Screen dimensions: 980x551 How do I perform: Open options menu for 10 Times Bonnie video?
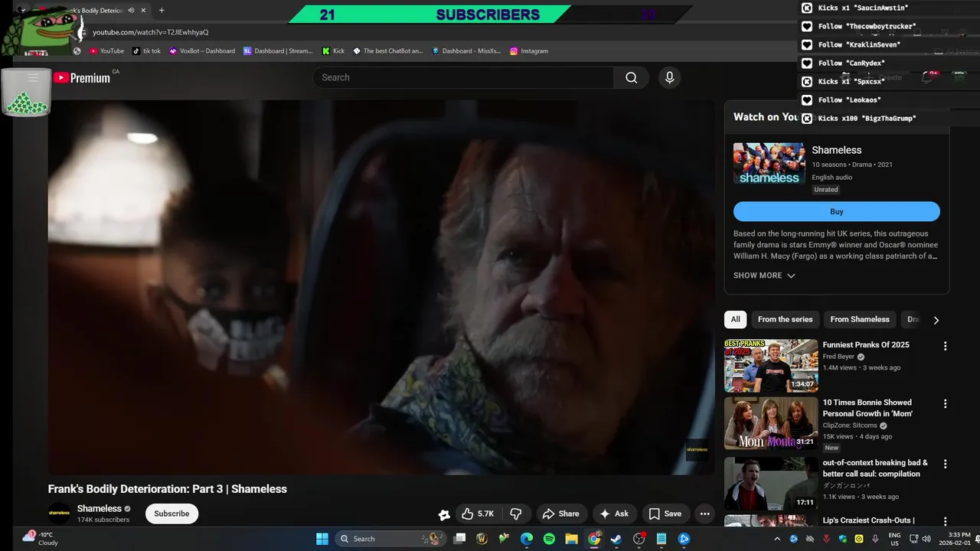(945, 403)
